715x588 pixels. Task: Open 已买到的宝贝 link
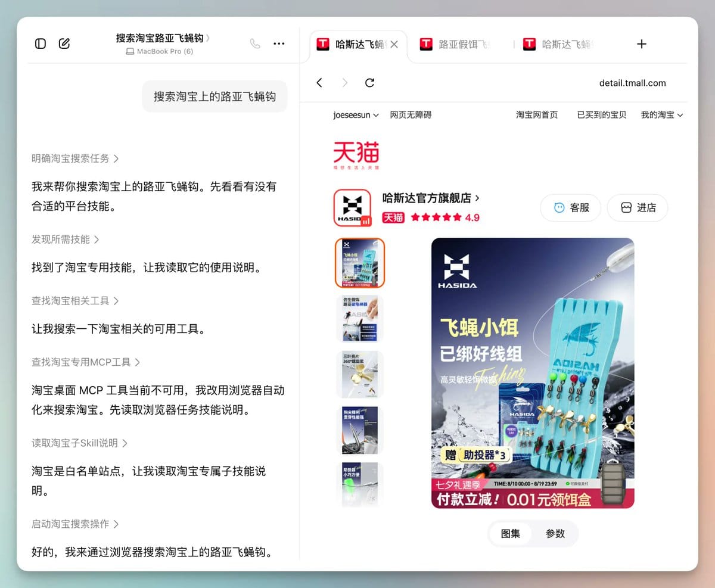[602, 115]
